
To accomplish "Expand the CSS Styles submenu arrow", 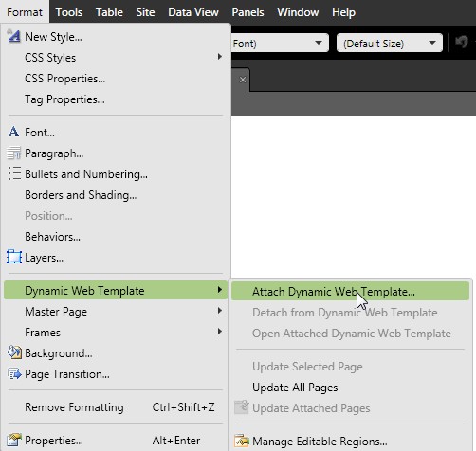I will 219,57.
